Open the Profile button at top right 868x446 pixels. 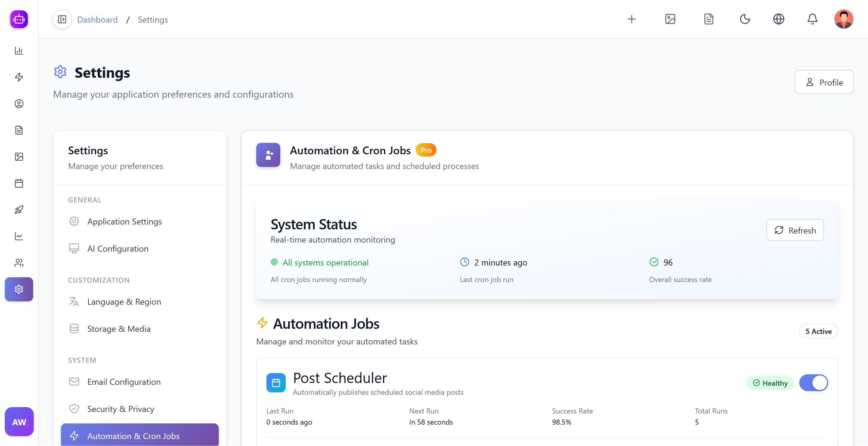coord(824,82)
